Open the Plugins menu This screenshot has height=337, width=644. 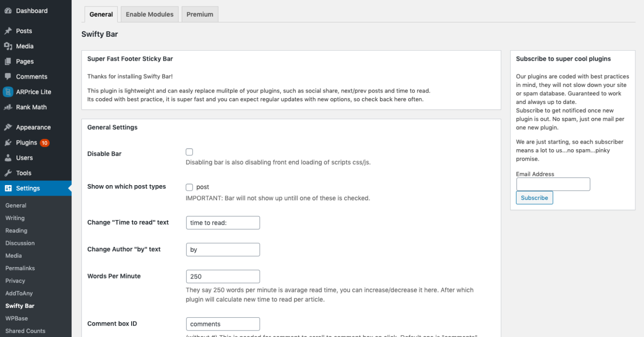tap(36, 142)
